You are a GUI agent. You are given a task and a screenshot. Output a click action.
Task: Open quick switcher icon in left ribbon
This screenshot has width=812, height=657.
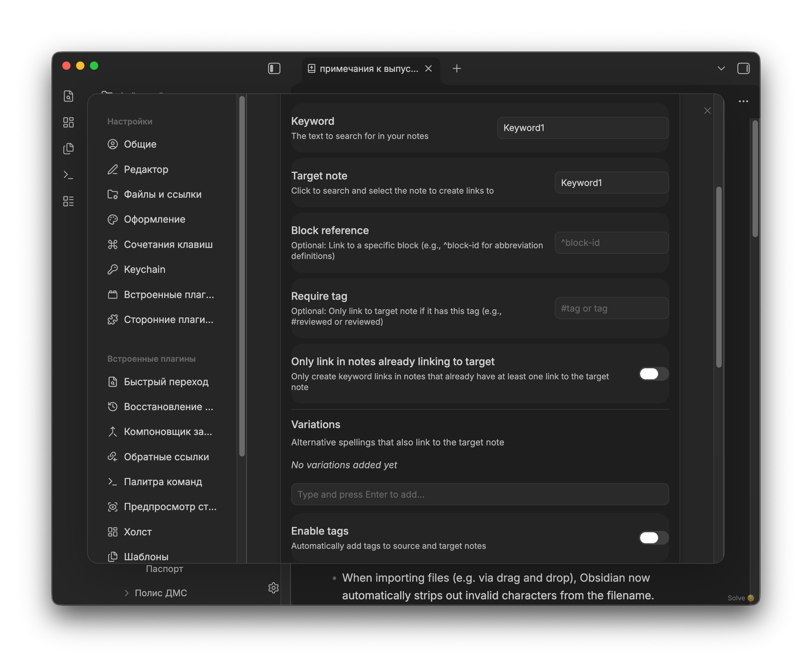pyautogui.click(x=69, y=96)
